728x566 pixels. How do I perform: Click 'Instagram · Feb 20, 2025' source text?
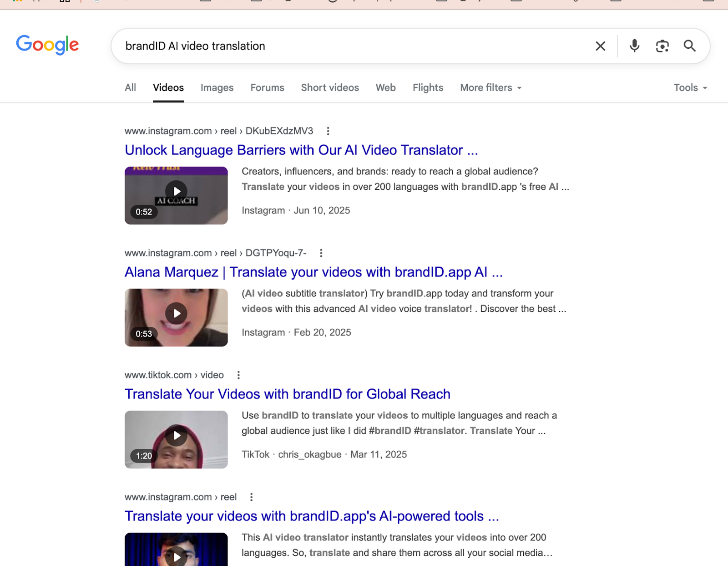point(296,333)
